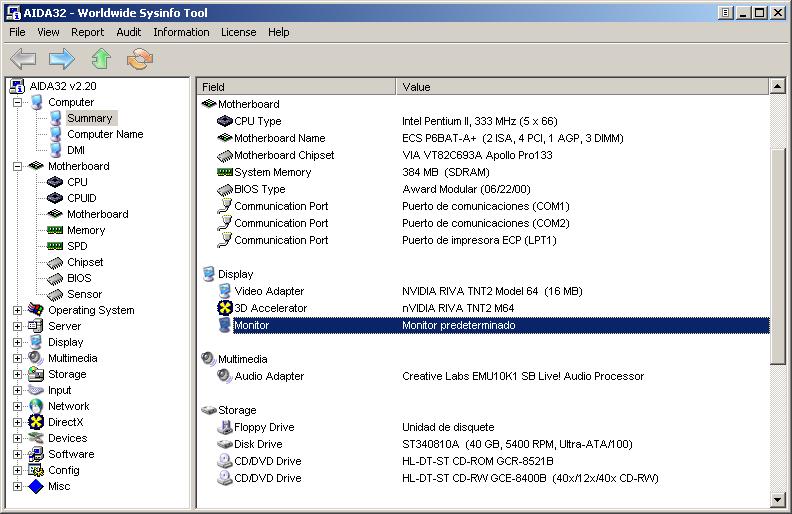Click the DirectX icon in sidebar

coord(36,422)
